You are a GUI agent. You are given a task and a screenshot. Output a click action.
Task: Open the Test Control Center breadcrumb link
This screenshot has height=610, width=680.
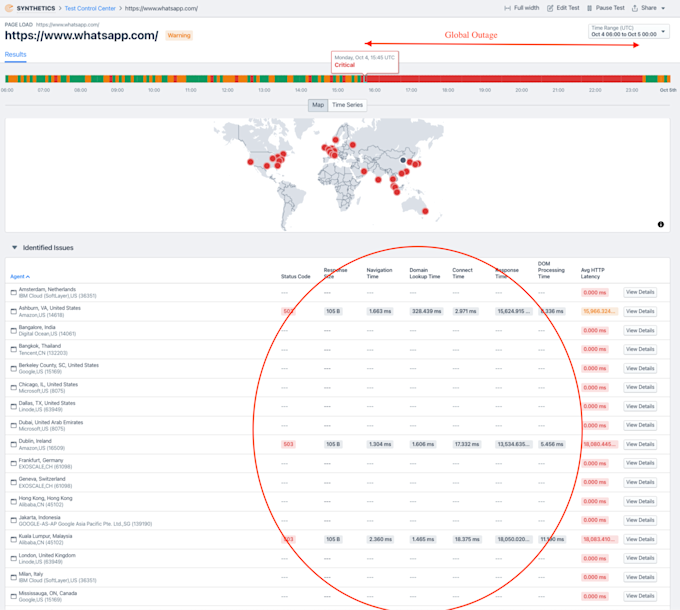[x=90, y=8]
